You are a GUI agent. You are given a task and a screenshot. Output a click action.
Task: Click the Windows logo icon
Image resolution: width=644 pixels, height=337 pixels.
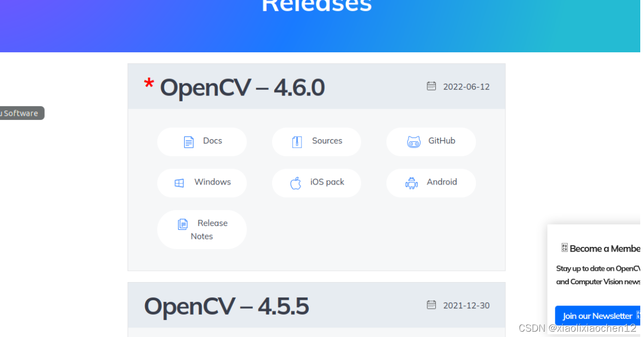(179, 183)
